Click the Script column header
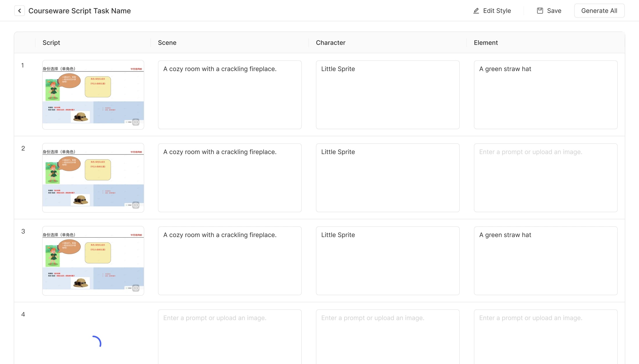639x364 pixels. click(x=51, y=43)
